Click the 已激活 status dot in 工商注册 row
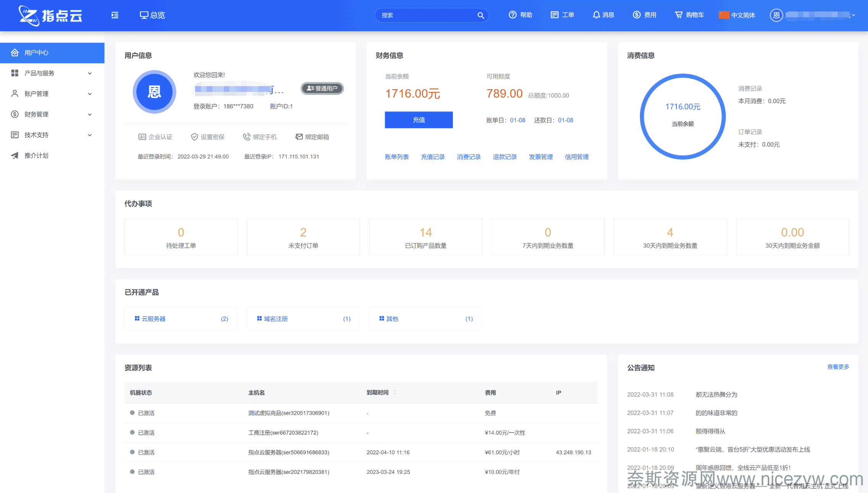 [x=132, y=432]
